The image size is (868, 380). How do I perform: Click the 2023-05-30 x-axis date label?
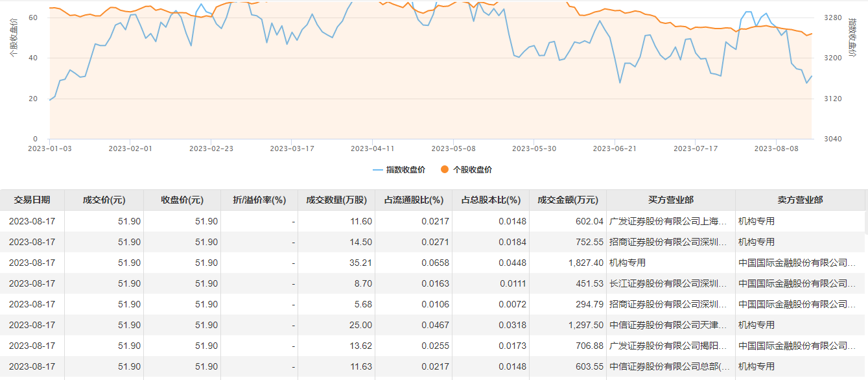point(534,148)
